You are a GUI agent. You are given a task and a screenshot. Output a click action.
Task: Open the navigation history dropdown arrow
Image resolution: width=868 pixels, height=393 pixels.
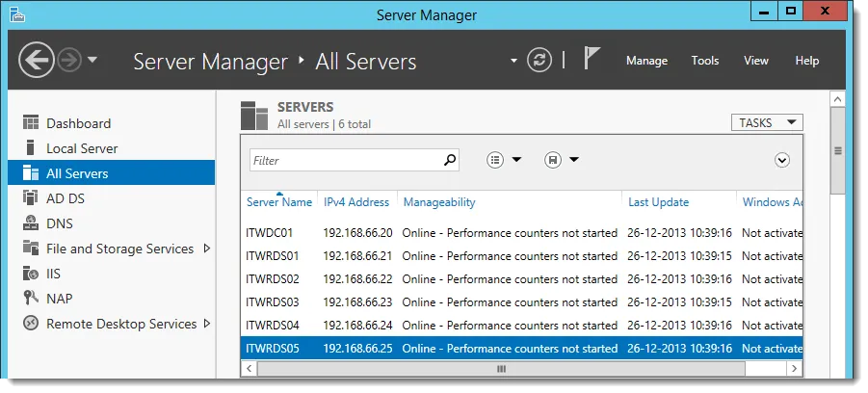(92, 59)
